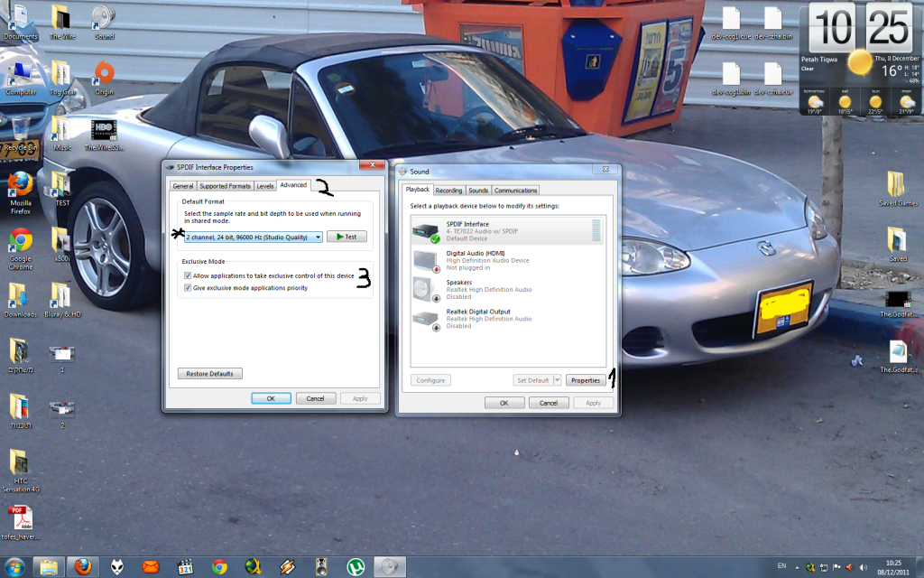The image size is (924, 578).
Task: Select the Sound shortcut on the desktop
Action: 105,23
